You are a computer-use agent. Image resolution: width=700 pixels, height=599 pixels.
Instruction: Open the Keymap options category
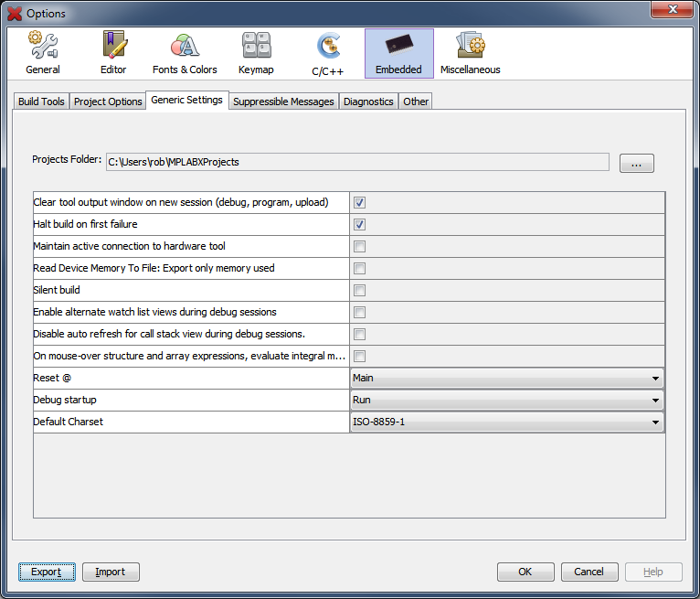(x=256, y=54)
